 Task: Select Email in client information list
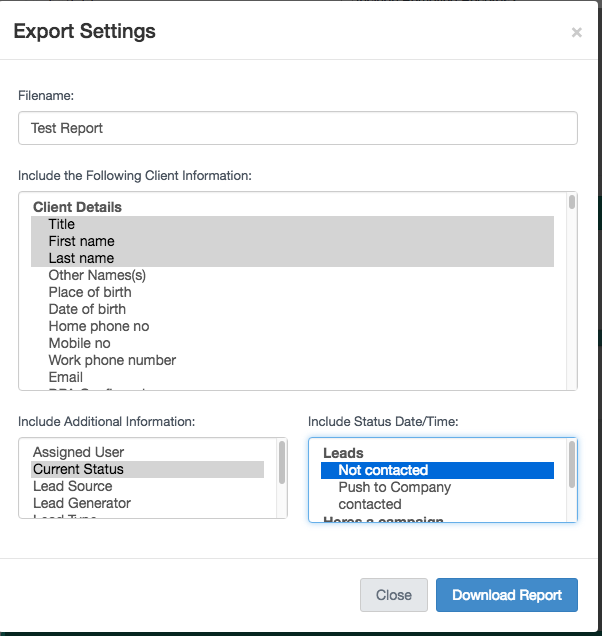click(65, 377)
